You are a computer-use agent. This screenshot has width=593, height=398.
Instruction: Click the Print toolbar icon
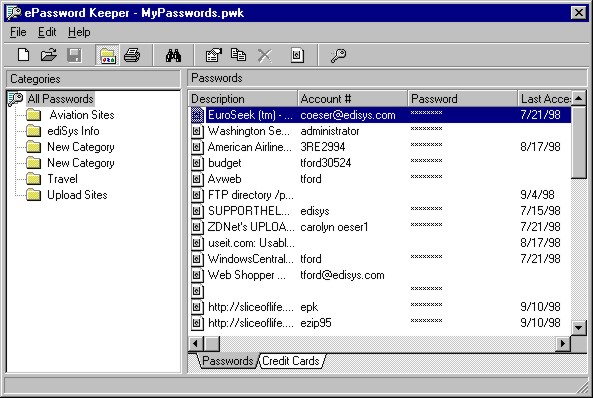[x=132, y=55]
